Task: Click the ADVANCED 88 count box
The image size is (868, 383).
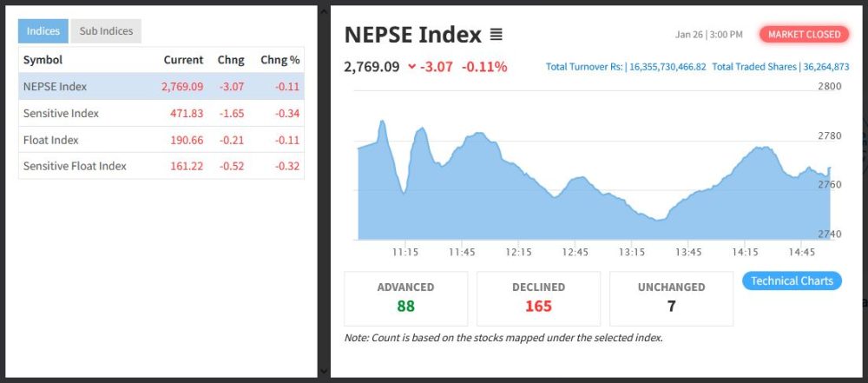Action: tap(405, 298)
